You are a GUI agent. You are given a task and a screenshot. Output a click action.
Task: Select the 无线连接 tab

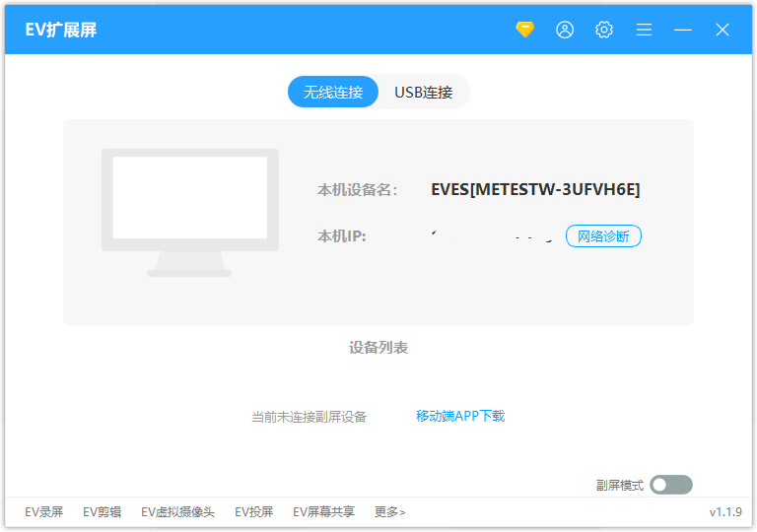pyautogui.click(x=333, y=92)
